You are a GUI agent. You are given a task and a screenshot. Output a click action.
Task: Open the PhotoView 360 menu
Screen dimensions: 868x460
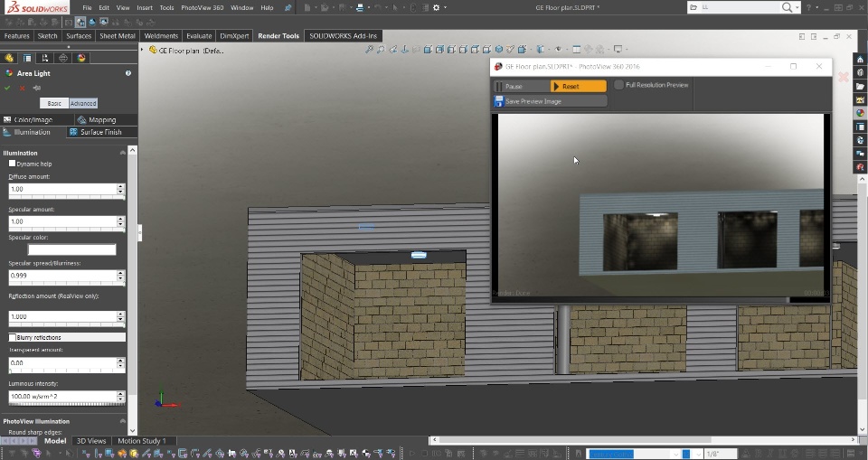pos(202,8)
